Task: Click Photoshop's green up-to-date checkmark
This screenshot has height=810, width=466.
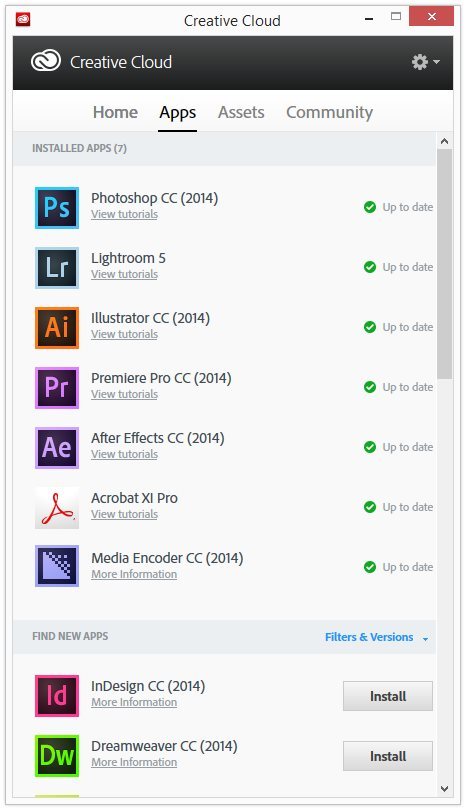Action: (x=370, y=207)
